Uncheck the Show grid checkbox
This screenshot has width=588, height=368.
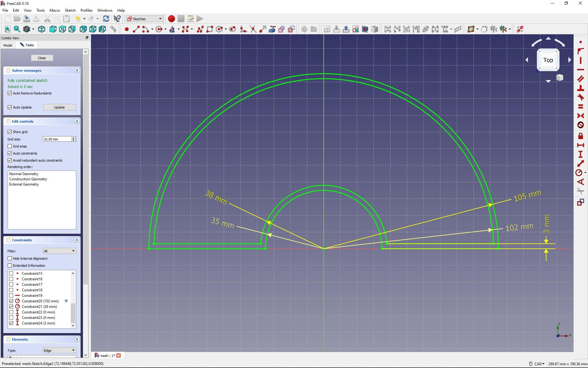10,132
